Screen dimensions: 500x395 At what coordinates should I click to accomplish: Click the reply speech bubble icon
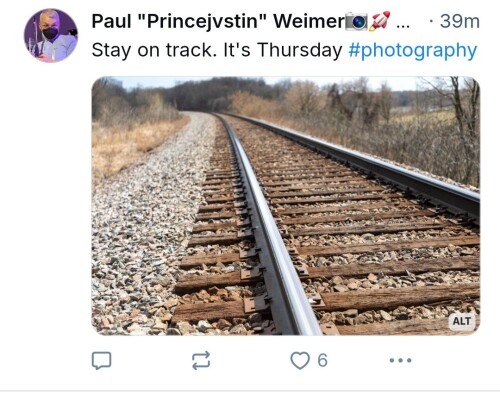tap(101, 360)
